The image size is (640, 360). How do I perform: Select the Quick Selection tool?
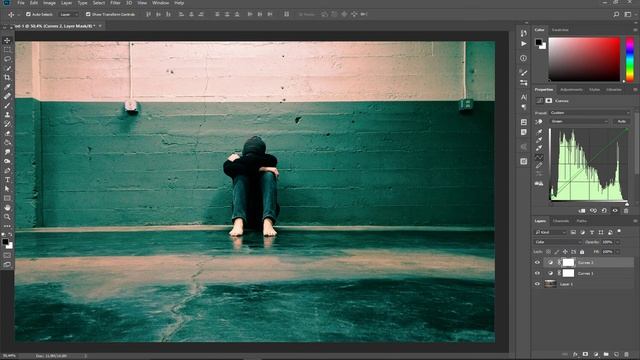point(7,68)
